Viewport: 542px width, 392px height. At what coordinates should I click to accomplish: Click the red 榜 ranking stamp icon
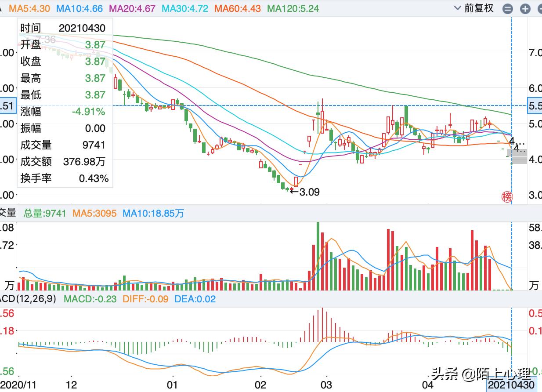(x=507, y=198)
